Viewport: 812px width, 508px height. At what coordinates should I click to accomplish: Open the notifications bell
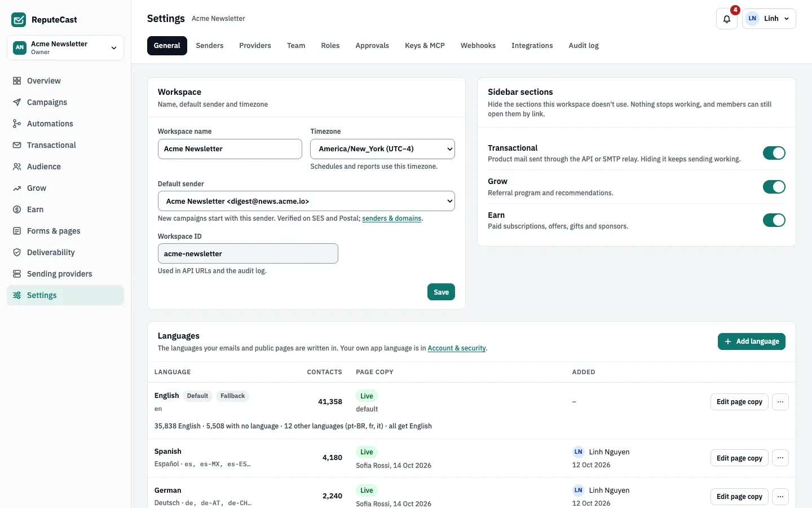[x=727, y=19]
